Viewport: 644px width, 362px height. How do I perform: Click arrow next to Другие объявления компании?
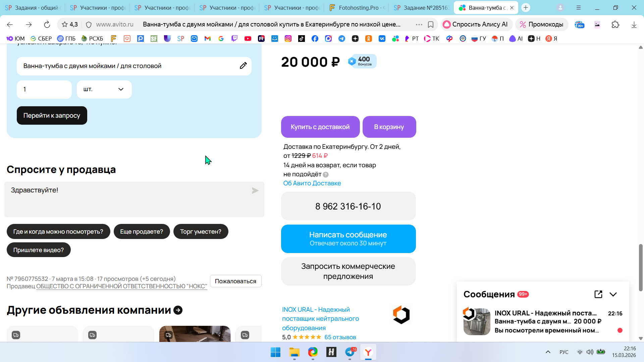(x=178, y=310)
